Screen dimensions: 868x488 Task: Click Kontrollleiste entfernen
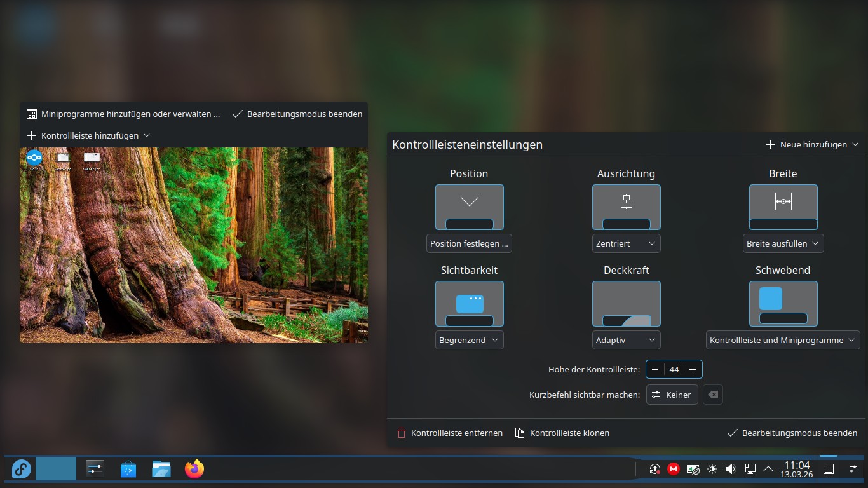[450, 433]
